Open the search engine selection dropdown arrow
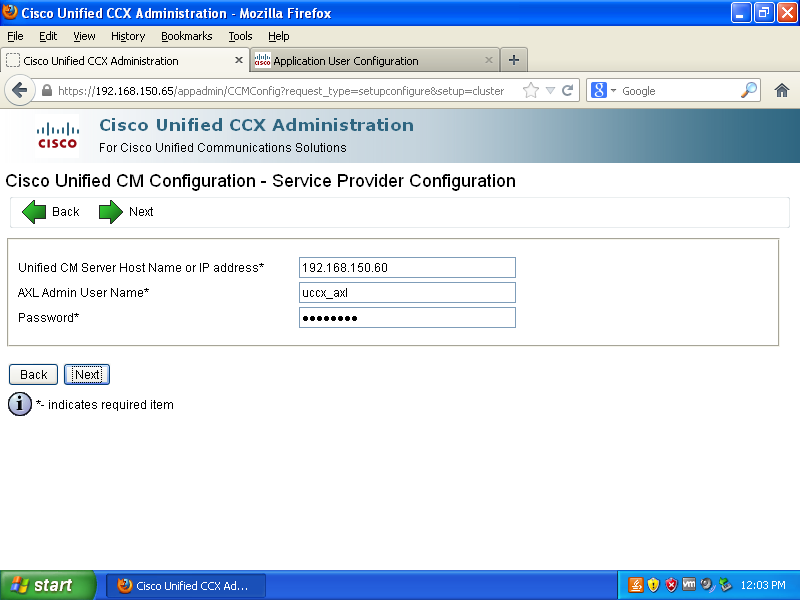This screenshot has height=600, width=800. pos(613,91)
